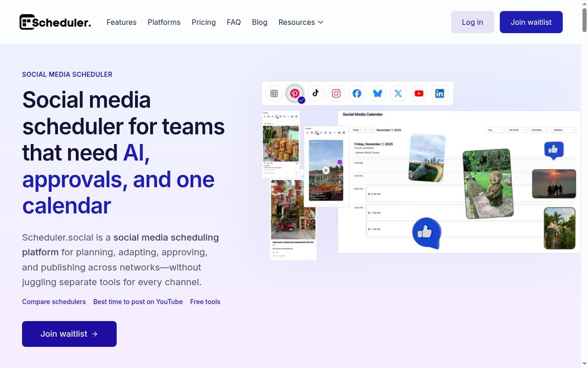Visit the Blog
588x368 pixels.
pos(260,22)
